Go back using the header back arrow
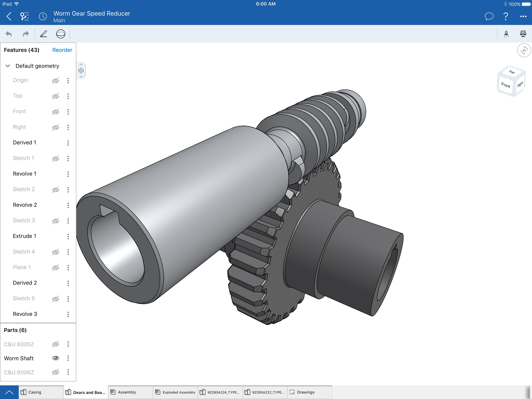This screenshot has width=532, height=399. pos(9,16)
